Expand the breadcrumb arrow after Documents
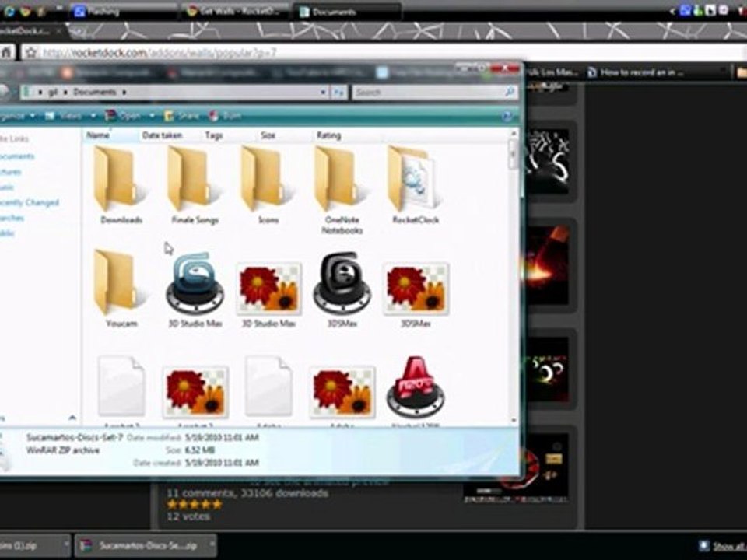Image resolution: width=747 pixels, height=560 pixels. tap(124, 92)
